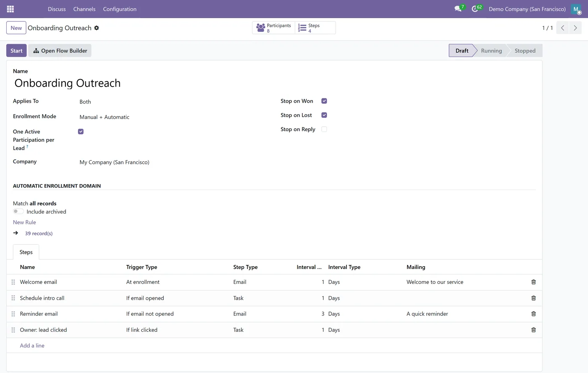Click the interval value 3 in Reminder email row
588x373 pixels.
coord(323,314)
